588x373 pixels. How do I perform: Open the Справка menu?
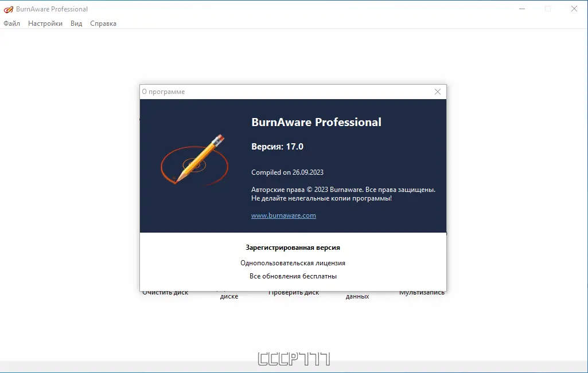pos(103,23)
